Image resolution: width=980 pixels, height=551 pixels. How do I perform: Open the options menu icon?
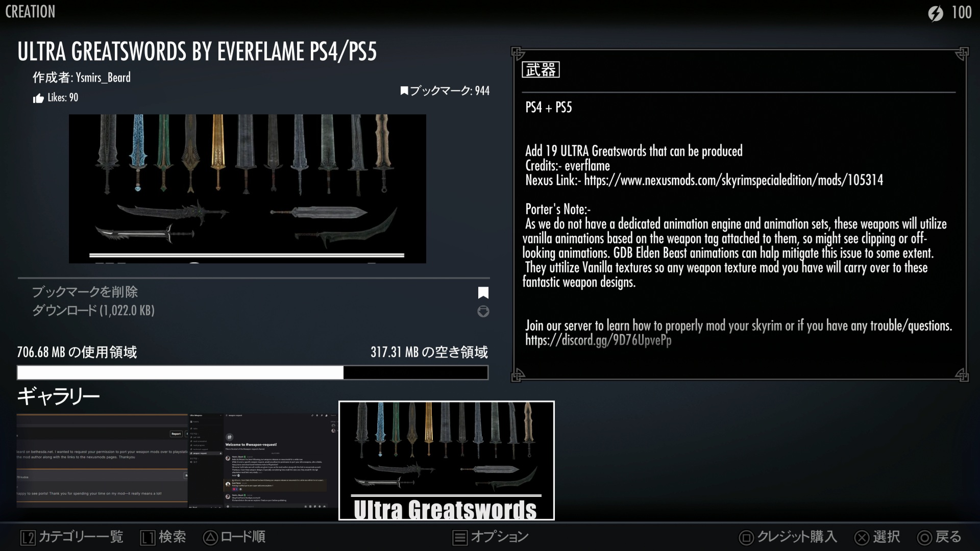tap(460, 537)
